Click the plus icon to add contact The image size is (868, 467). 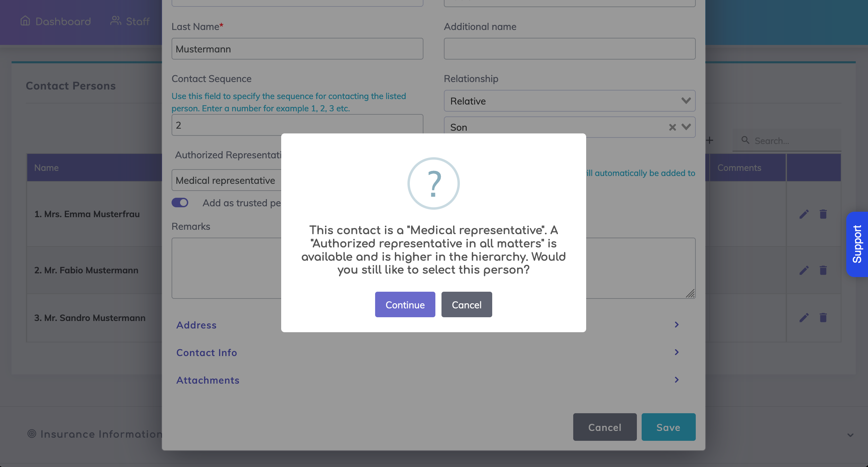coord(710,140)
